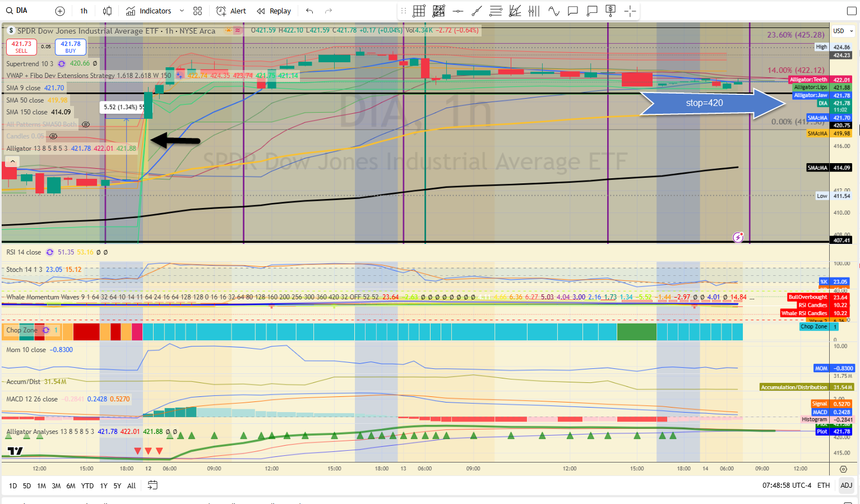Image resolution: width=860 pixels, height=504 pixels.
Task: Select the Fib retracement lines tool
Action: pyautogui.click(x=496, y=11)
